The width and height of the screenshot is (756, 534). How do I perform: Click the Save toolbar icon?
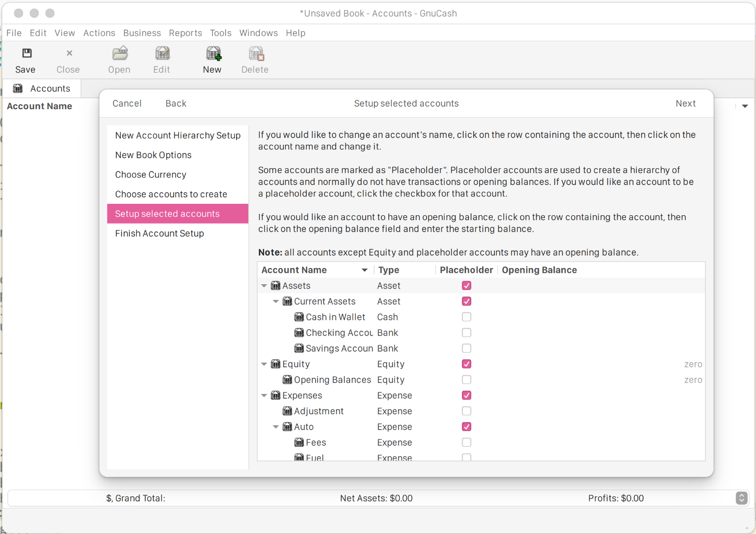26,53
